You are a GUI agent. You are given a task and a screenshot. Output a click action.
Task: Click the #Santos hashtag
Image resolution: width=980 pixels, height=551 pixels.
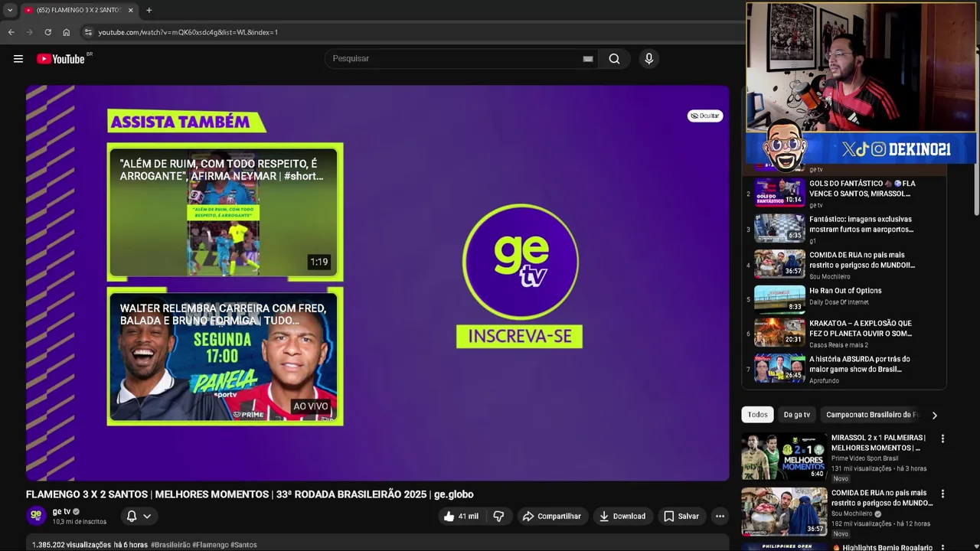point(243,545)
